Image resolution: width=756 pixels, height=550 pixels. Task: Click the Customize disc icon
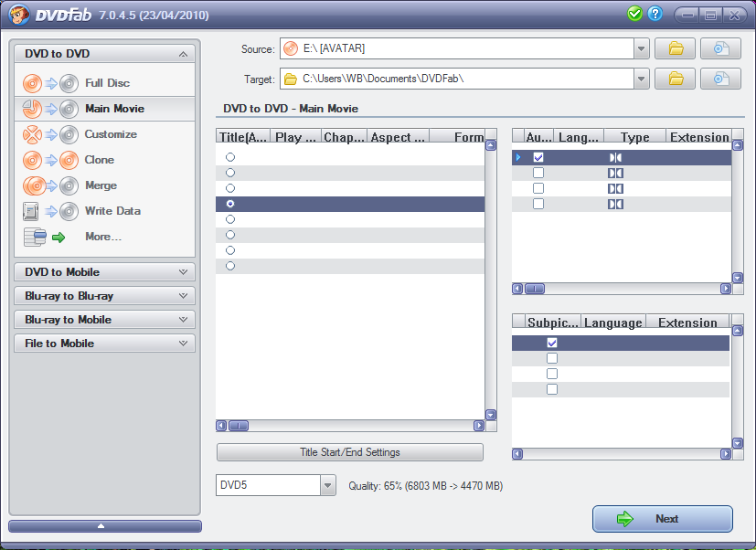tap(50, 134)
